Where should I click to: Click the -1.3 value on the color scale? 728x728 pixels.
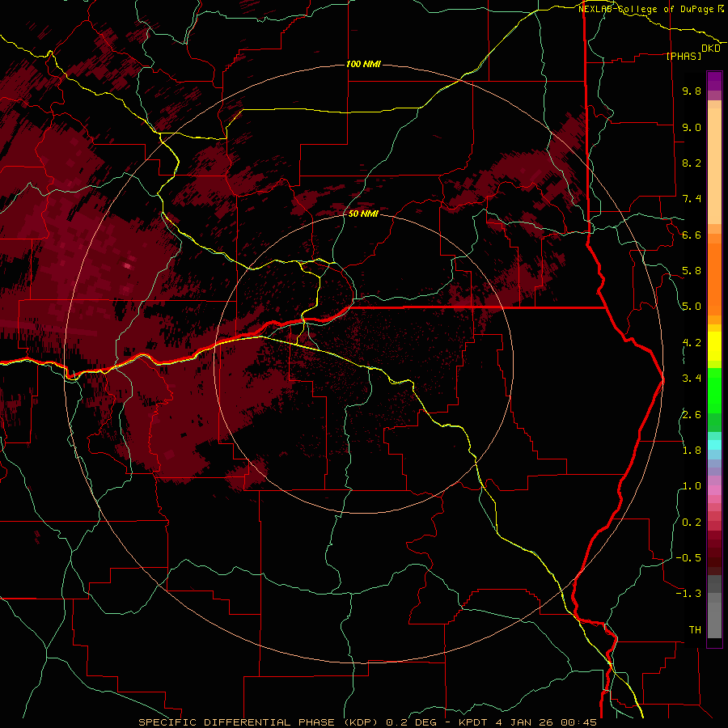[x=688, y=594]
